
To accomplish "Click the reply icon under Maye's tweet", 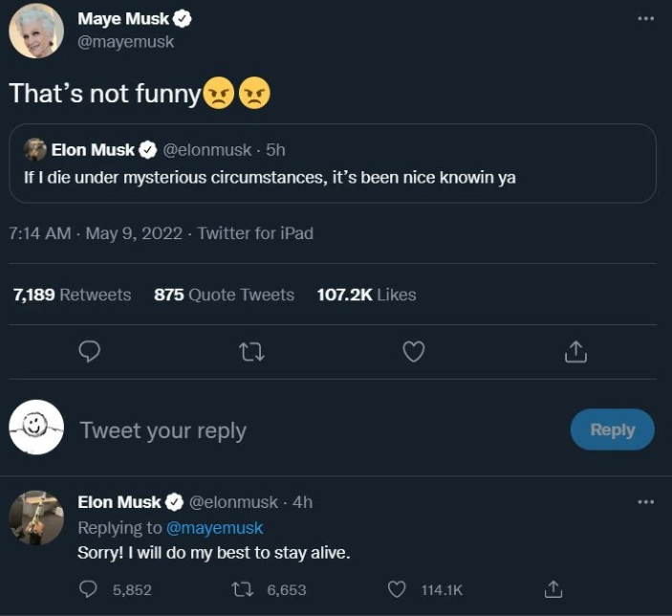I will pyautogui.click(x=89, y=353).
